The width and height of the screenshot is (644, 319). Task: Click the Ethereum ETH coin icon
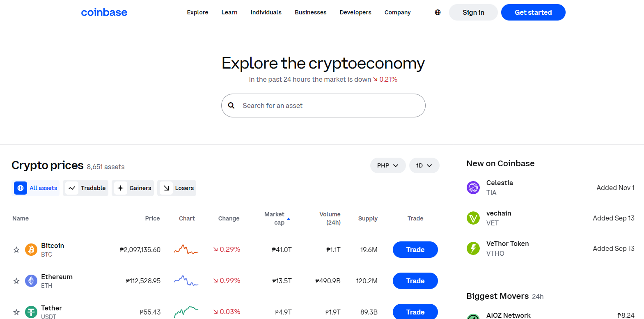pyautogui.click(x=31, y=280)
